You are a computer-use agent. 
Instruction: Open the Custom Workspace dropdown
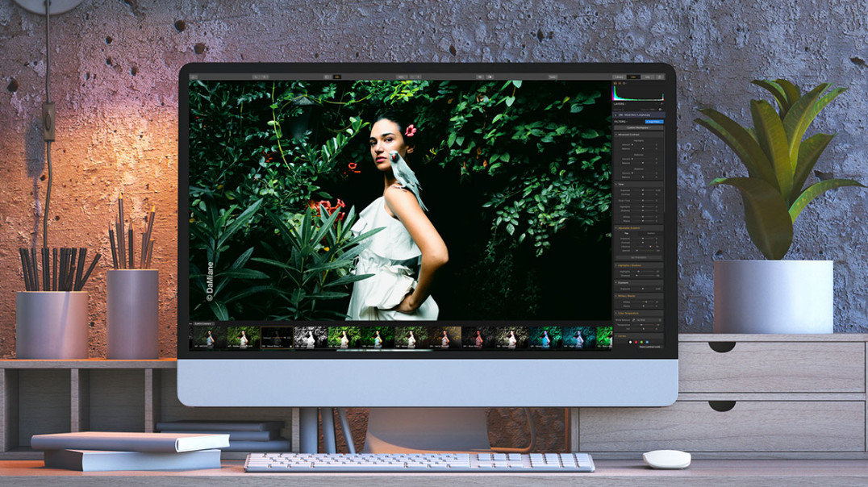[638, 128]
